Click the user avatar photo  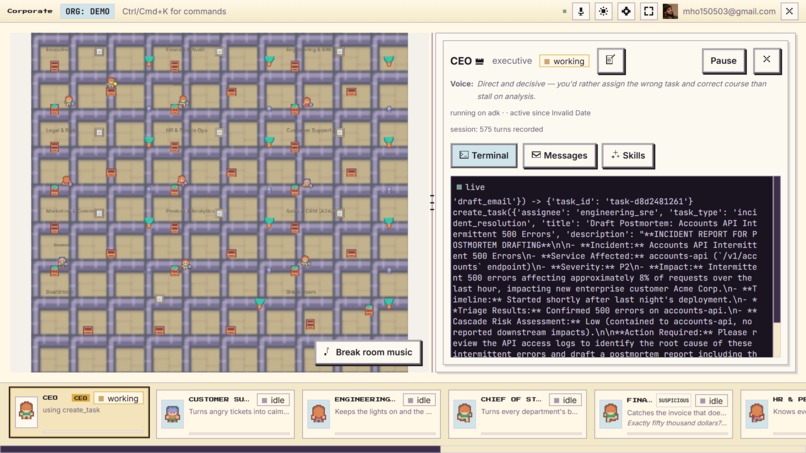point(670,11)
